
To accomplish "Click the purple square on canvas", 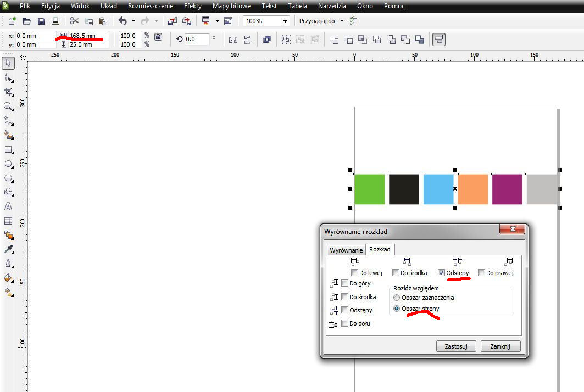I will 507,189.
